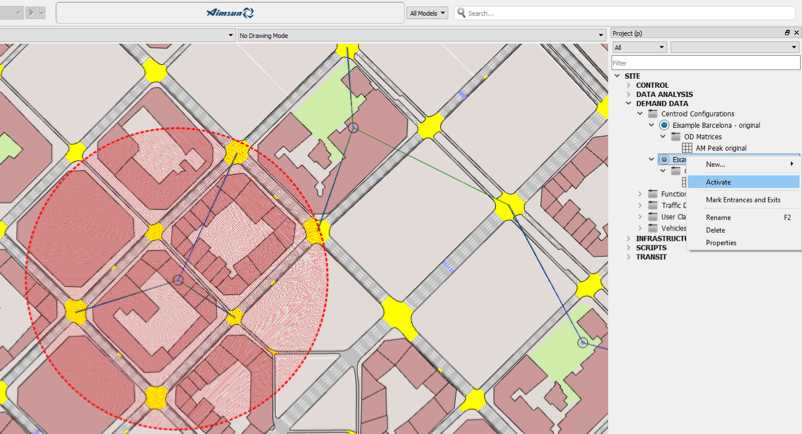Image resolution: width=802 pixels, height=434 pixels.
Task: Click the User Cla… folder icon
Action: coord(653,217)
